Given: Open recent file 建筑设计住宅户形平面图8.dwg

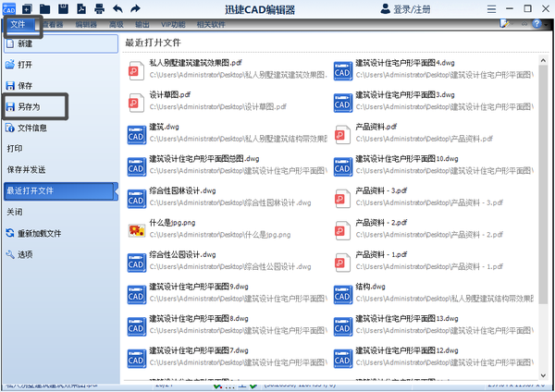Looking at the screenshot, I should (228, 325).
